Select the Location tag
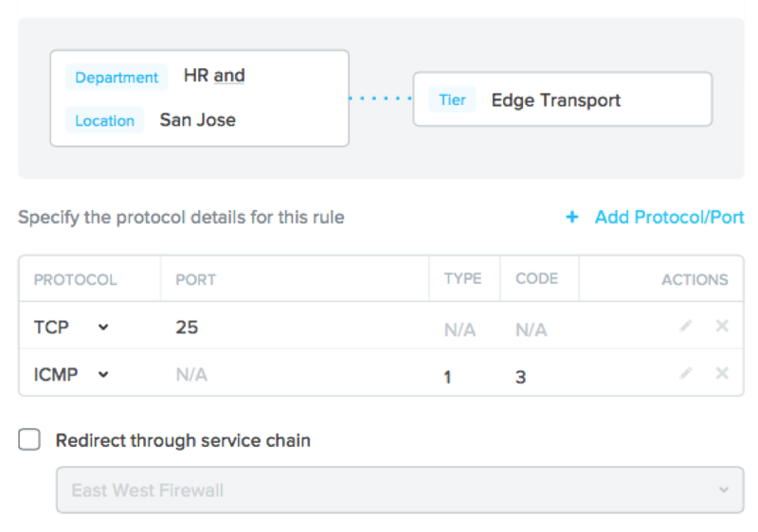 click(x=104, y=120)
